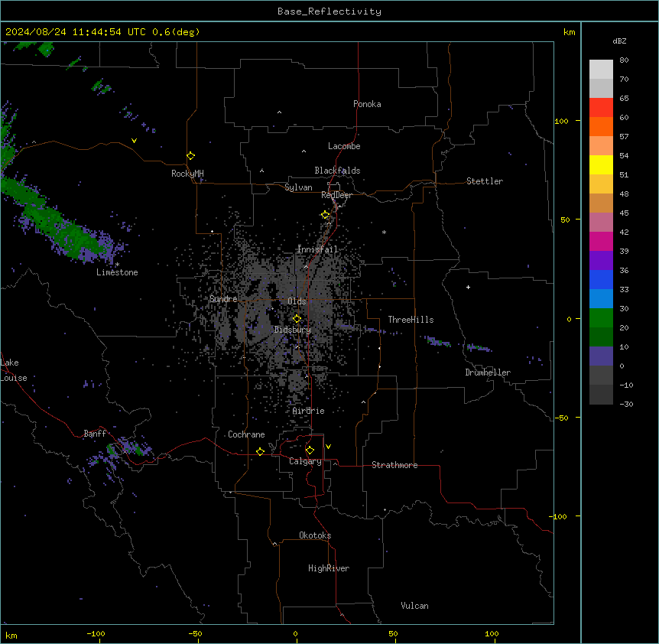Pick the red 60–65 dBZ legend swatch
The image size is (659, 644).
(x=601, y=108)
